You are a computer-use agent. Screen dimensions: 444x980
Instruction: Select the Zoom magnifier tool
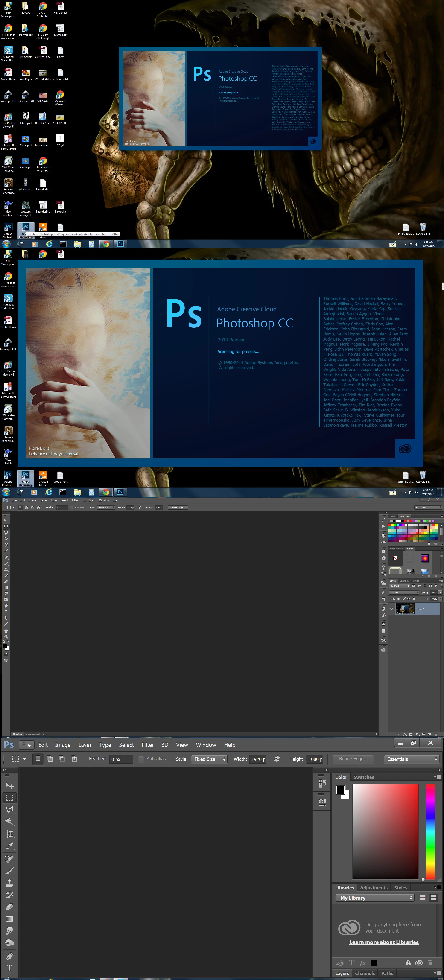click(x=6, y=636)
